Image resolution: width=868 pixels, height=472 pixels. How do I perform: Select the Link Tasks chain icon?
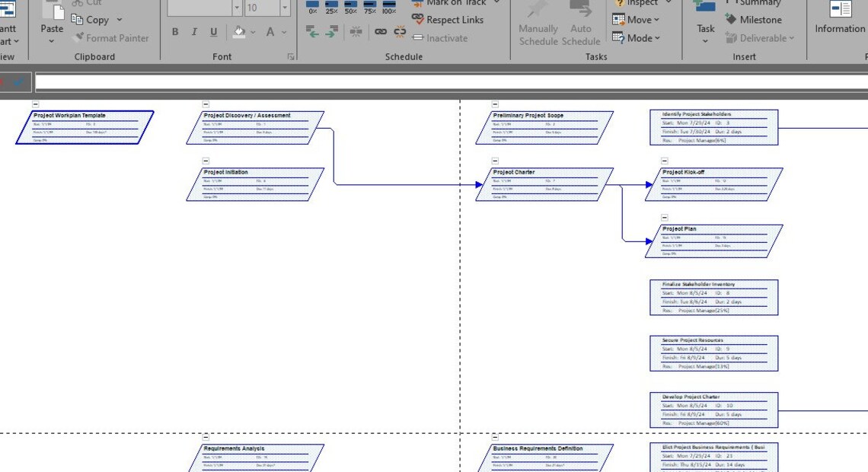click(x=381, y=32)
